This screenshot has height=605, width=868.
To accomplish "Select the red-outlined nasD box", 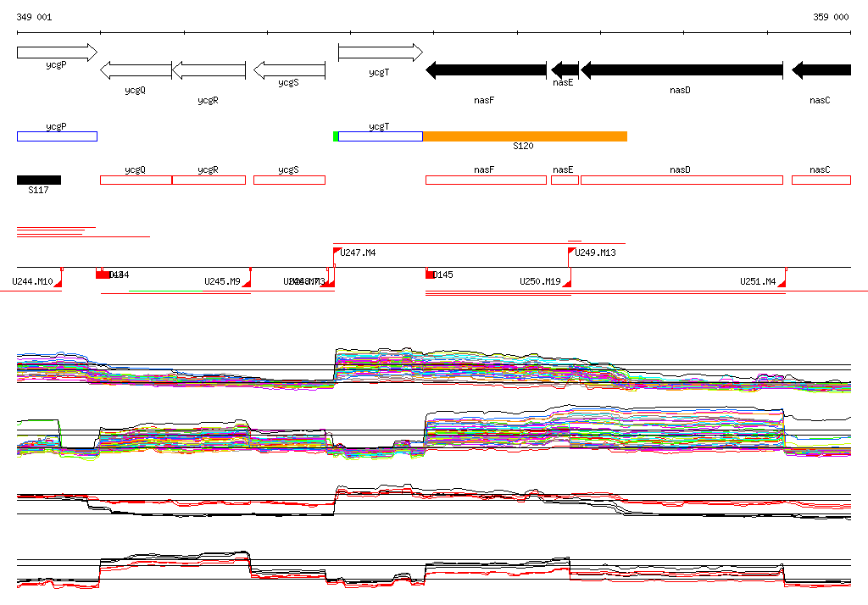I will point(682,180).
